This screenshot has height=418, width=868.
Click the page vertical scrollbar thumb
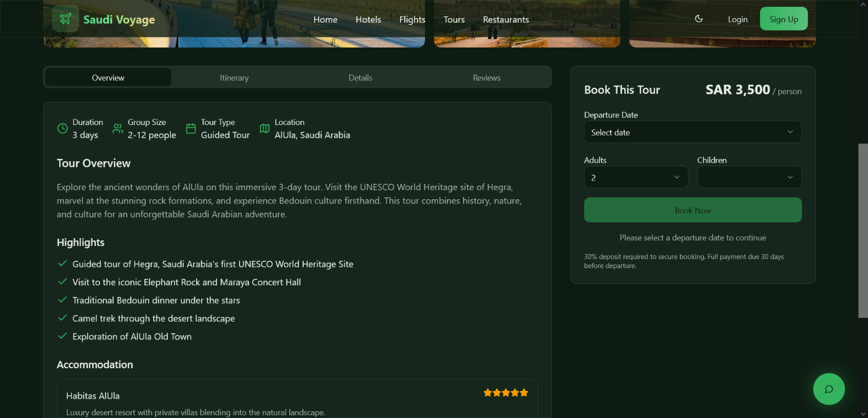tap(862, 230)
